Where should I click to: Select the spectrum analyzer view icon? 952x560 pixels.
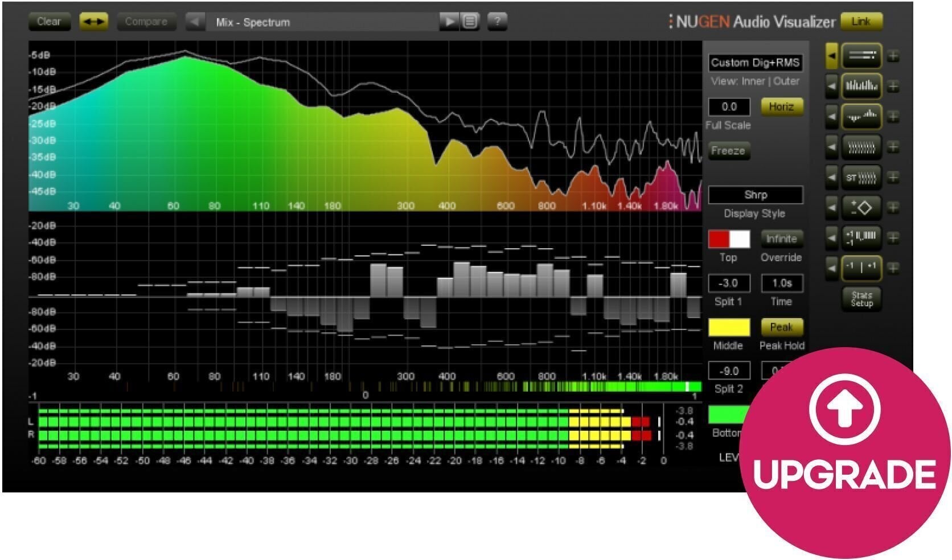pyautogui.click(x=861, y=87)
